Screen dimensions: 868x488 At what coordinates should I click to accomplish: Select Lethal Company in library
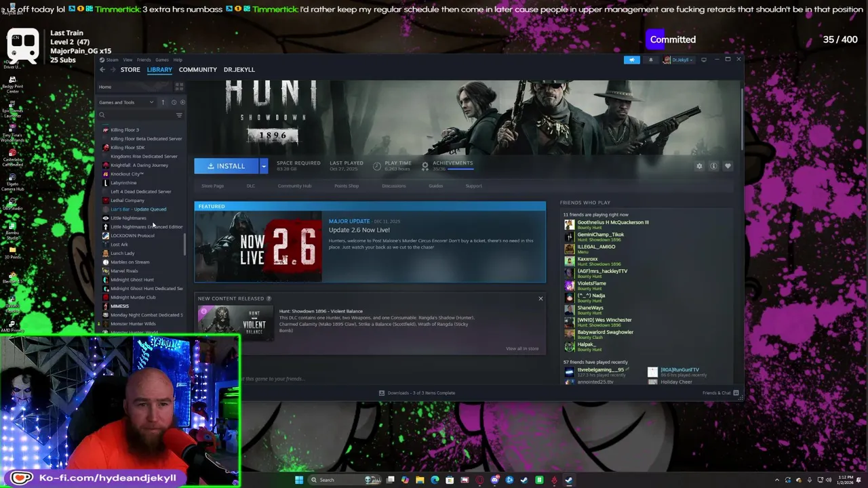(127, 200)
